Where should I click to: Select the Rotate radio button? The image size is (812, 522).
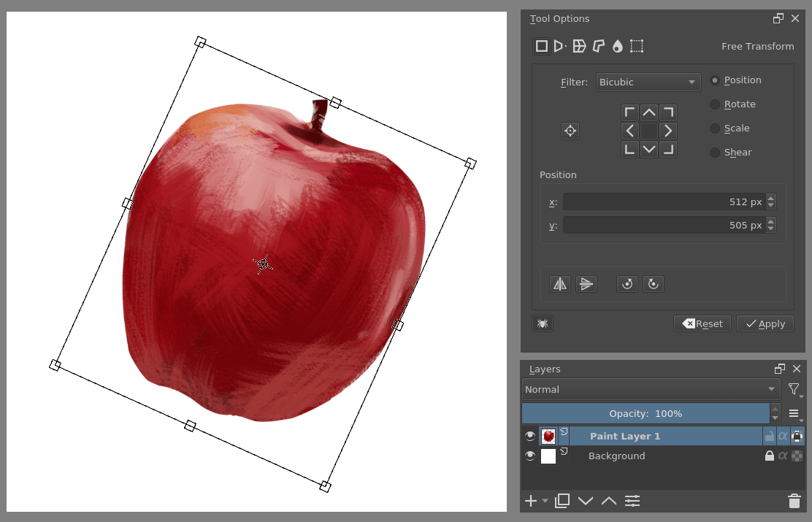pos(714,104)
